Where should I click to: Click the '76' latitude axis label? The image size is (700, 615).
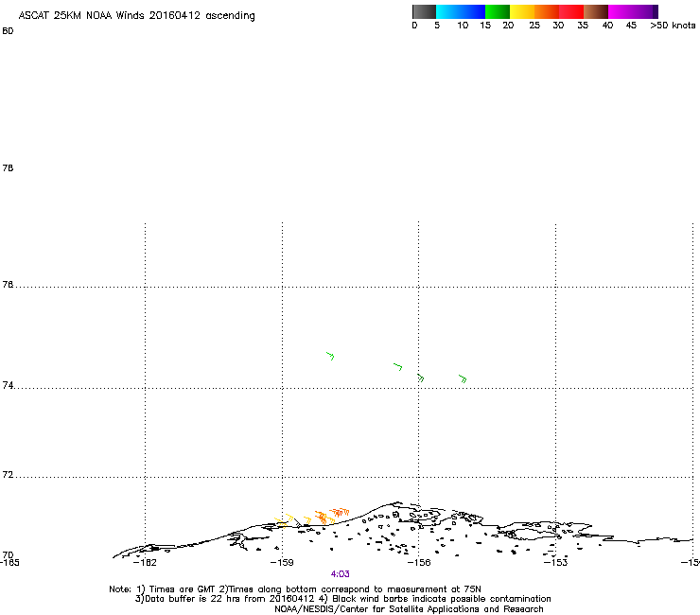click(8, 285)
